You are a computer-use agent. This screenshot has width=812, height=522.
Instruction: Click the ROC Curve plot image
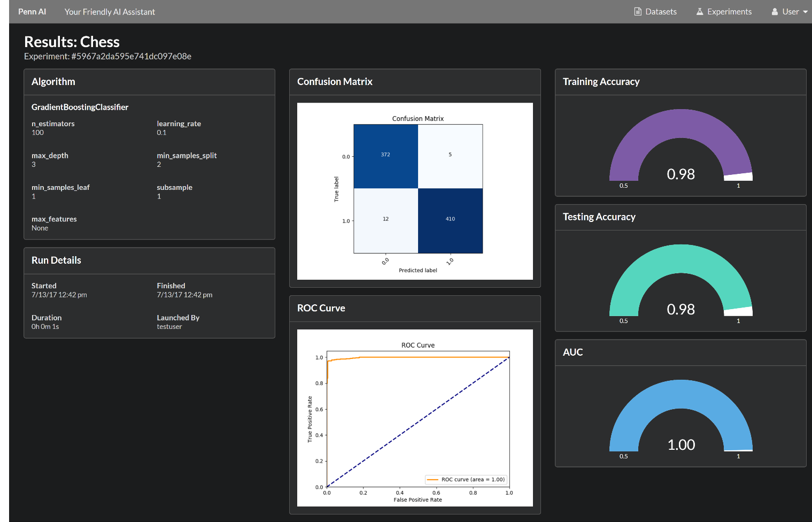pyautogui.click(x=415, y=418)
